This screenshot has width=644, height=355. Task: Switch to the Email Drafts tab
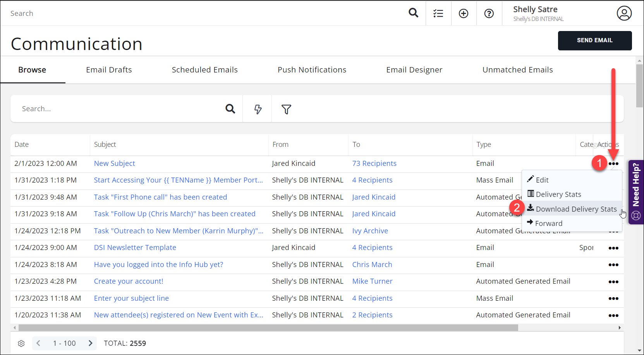(109, 70)
